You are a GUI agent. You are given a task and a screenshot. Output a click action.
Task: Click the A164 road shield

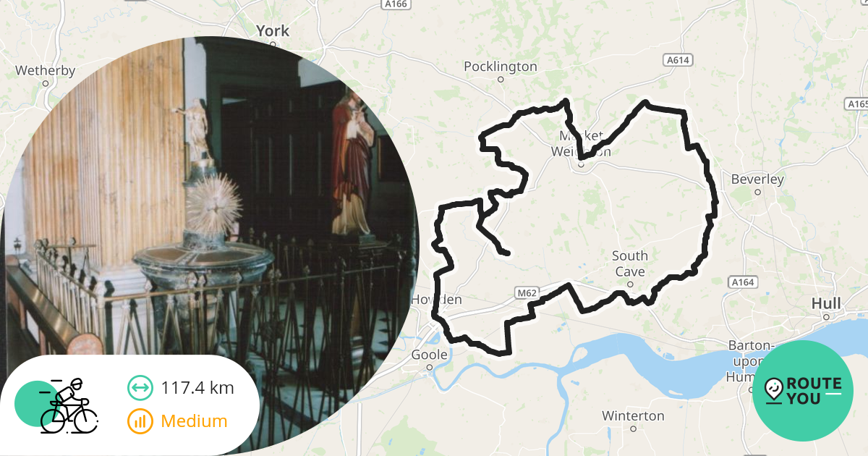742,282
